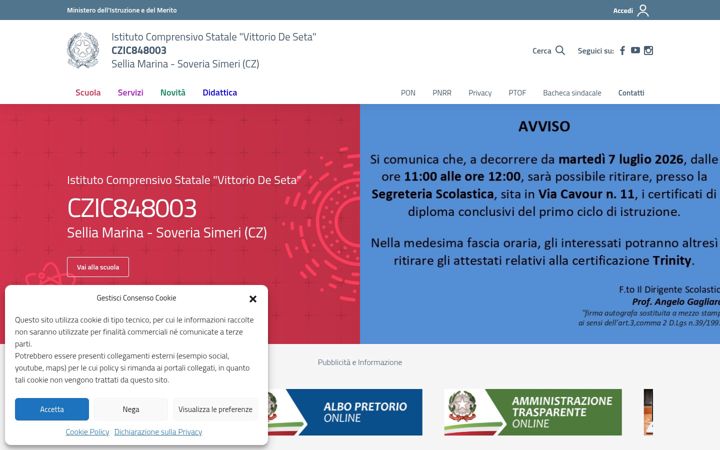The height and width of the screenshot is (450, 720).
Task: Open Bacheca sindacale page
Action: pyautogui.click(x=572, y=93)
